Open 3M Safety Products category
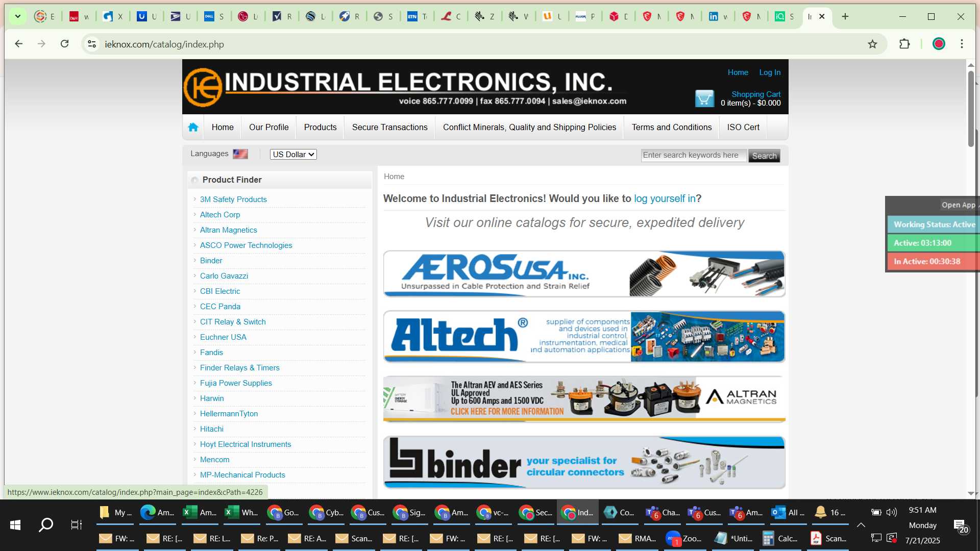The width and height of the screenshot is (980, 551). coord(233,199)
